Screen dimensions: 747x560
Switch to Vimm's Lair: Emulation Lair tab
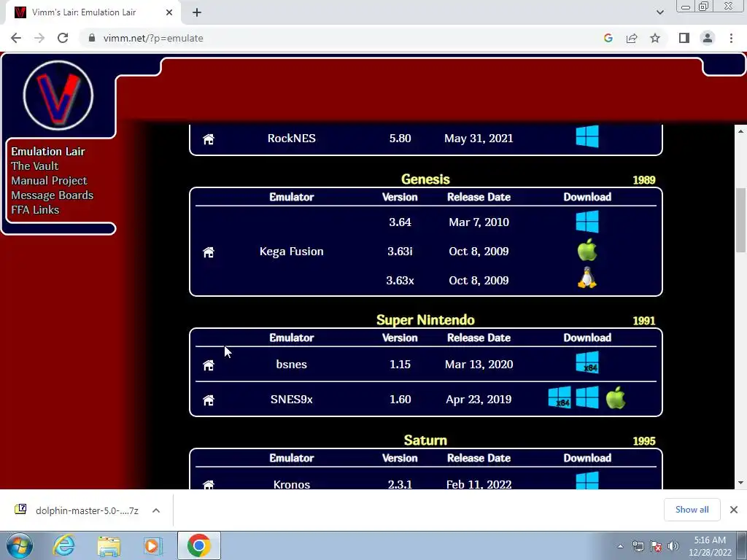[83, 12]
